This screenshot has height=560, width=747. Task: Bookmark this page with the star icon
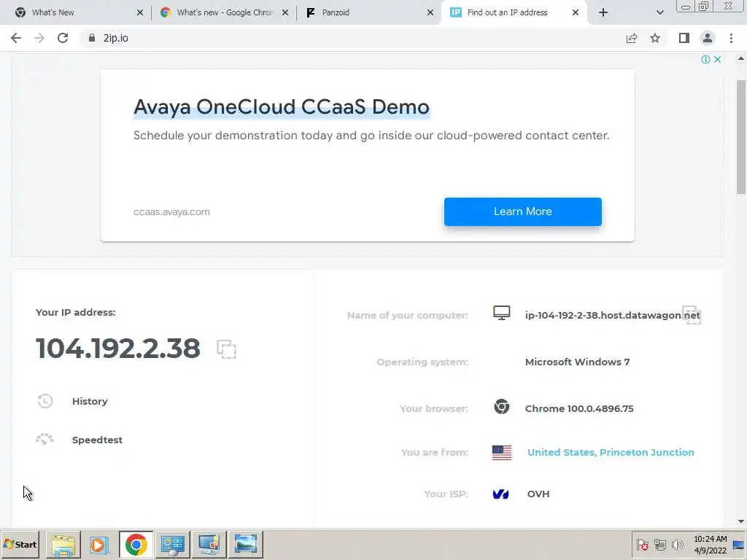click(655, 38)
